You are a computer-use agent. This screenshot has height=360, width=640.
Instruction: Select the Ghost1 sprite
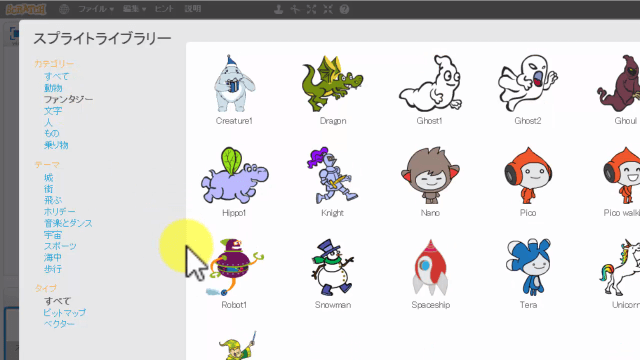tap(430, 90)
